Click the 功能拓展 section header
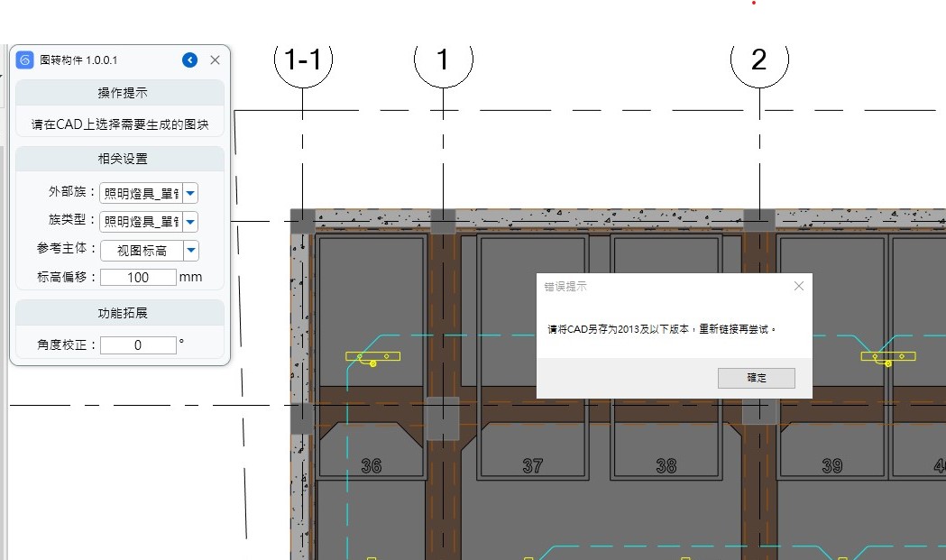This screenshot has height=560, width=946. (x=121, y=314)
